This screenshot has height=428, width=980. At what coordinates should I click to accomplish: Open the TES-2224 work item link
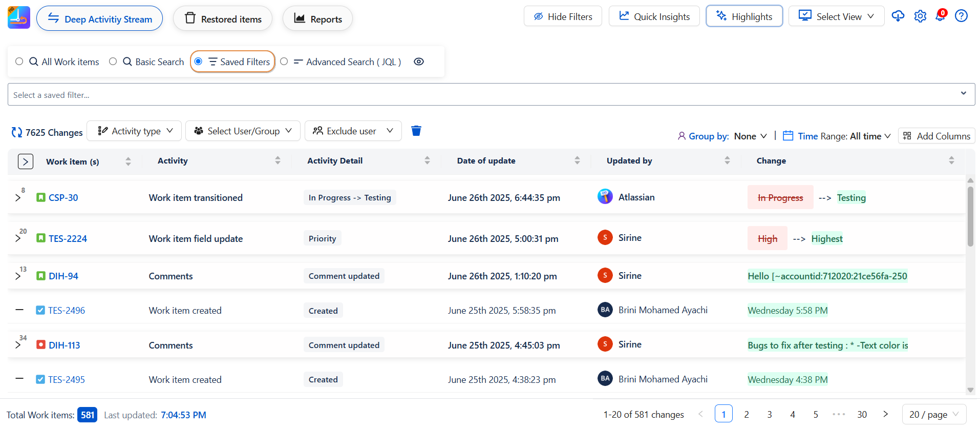click(68, 239)
